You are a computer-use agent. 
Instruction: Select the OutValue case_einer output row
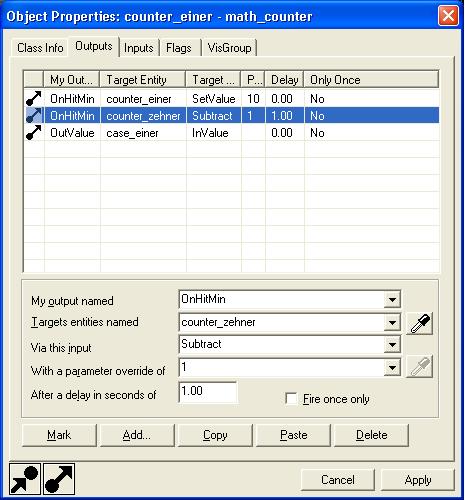(232, 133)
